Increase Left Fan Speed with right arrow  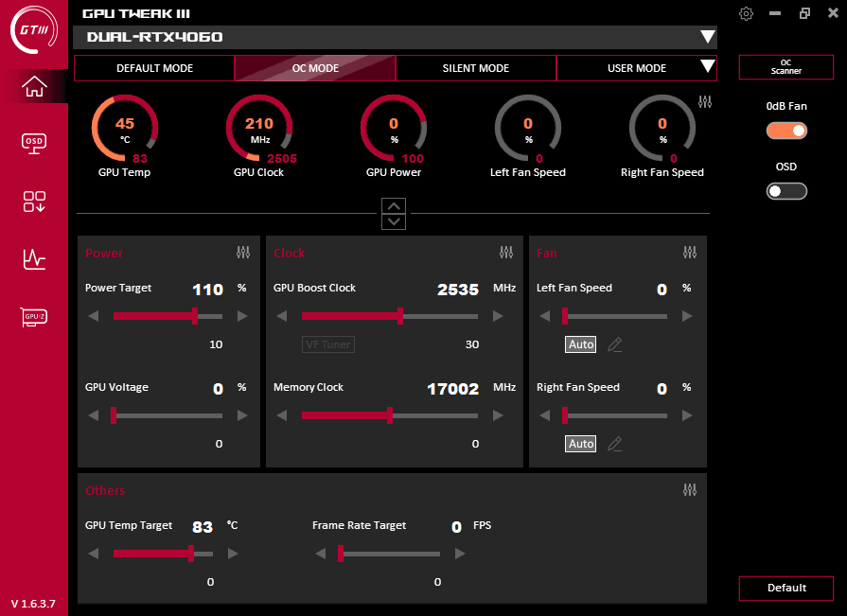point(687,316)
